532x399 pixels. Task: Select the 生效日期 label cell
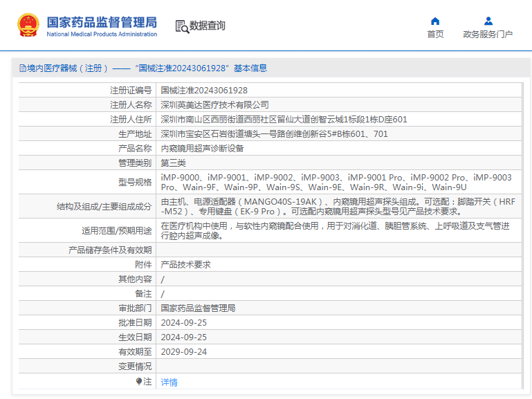(87, 337)
